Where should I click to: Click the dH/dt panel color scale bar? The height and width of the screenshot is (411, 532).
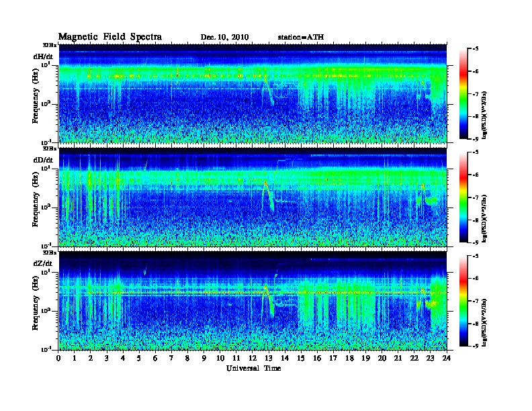tap(463, 94)
